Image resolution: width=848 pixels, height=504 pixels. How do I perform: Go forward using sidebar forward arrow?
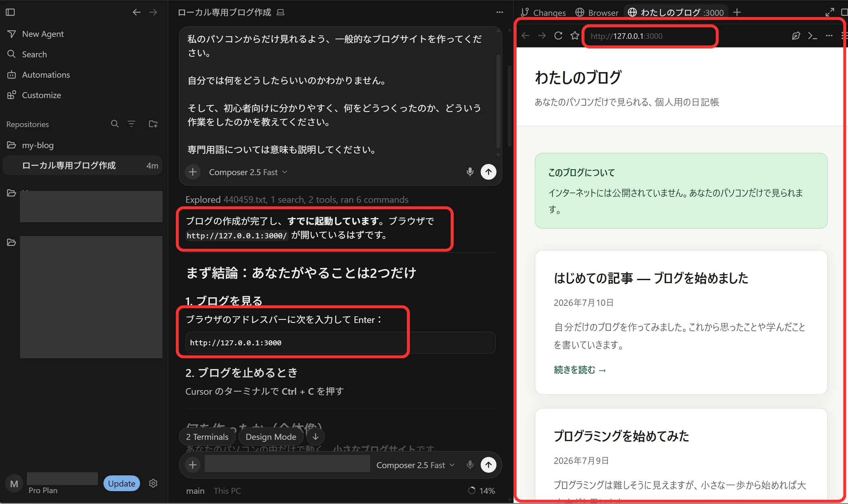153,12
